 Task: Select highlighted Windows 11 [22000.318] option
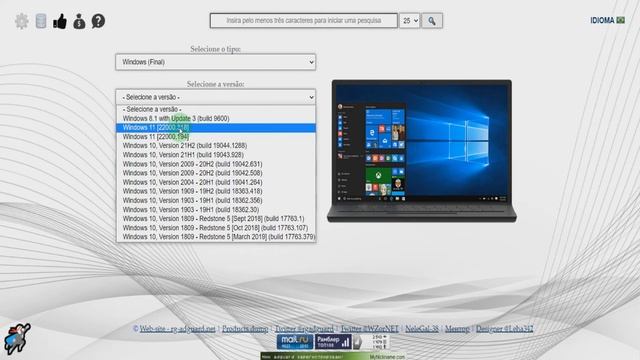click(216, 128)
